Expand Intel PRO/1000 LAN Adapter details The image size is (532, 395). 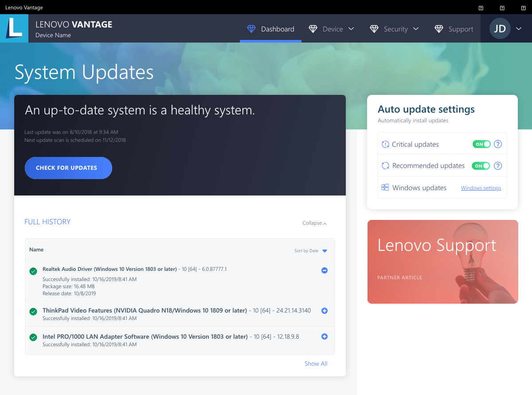325,336
